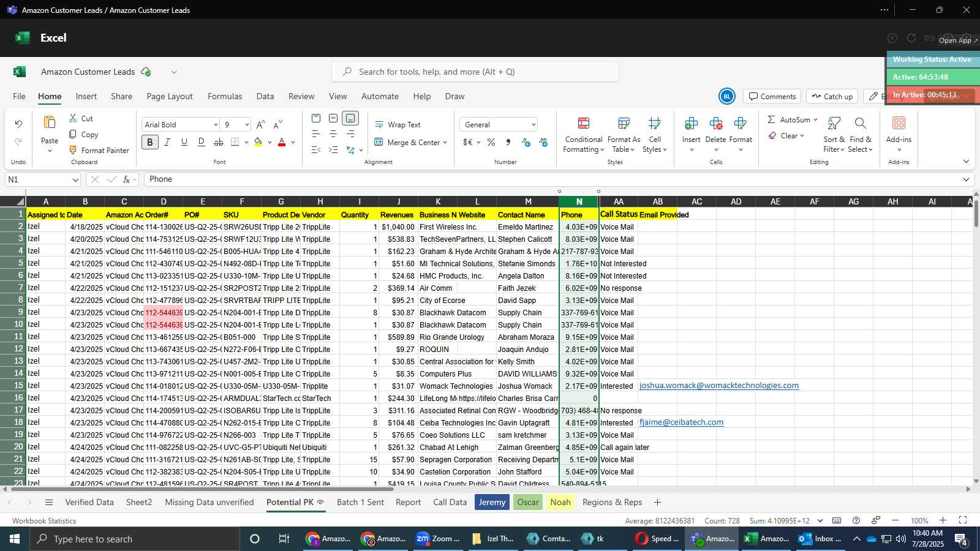
Task: Click the Comments button
Action: pos(772,96)
